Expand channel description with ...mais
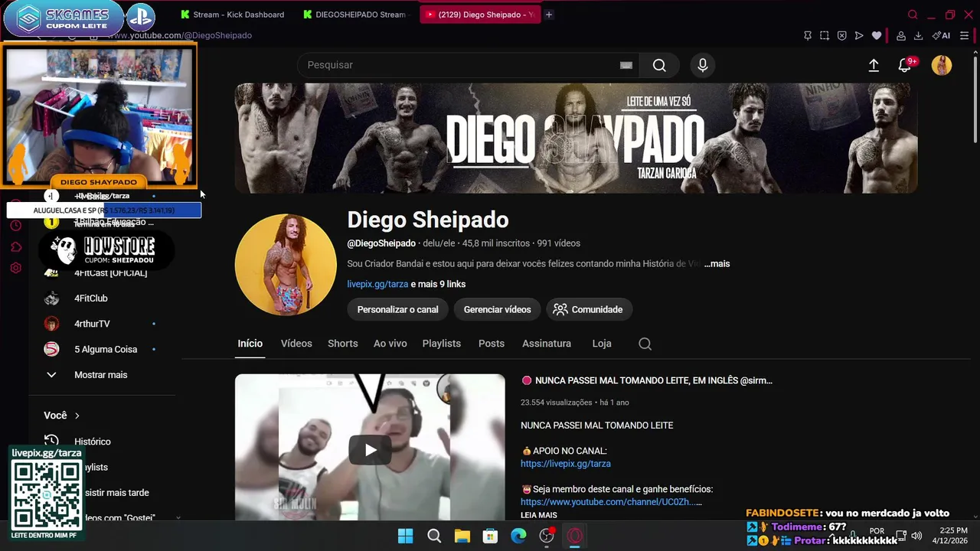This screenshot has width=980, height=551. pyautogui.click(x=717, y=263)
